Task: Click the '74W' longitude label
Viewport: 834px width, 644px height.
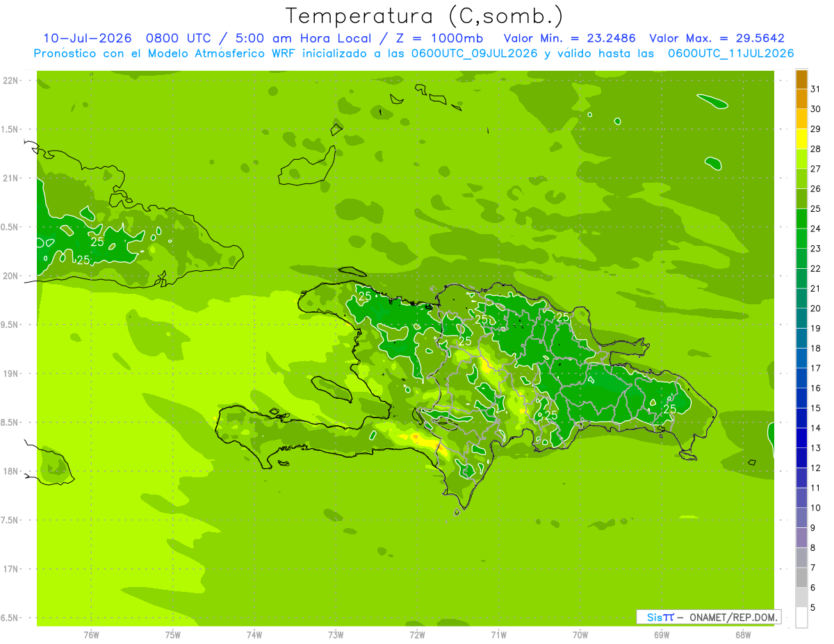Action: [254, 635]
